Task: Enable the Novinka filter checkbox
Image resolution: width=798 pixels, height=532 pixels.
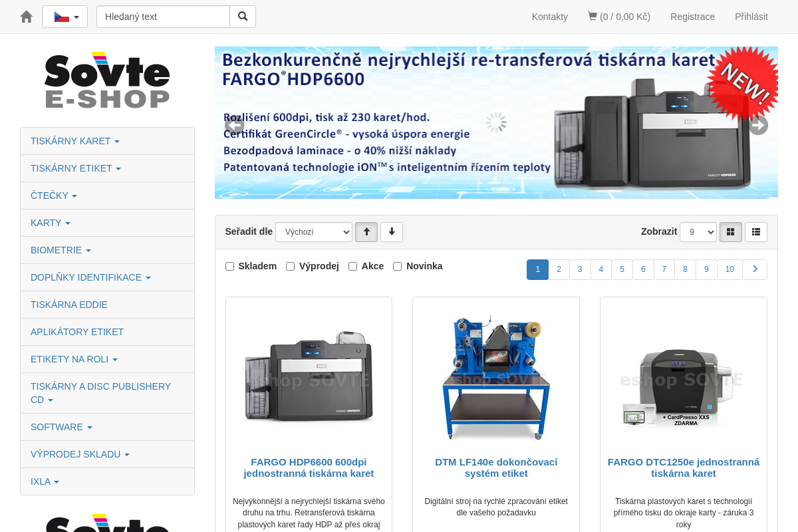Action: pos(397,266)
